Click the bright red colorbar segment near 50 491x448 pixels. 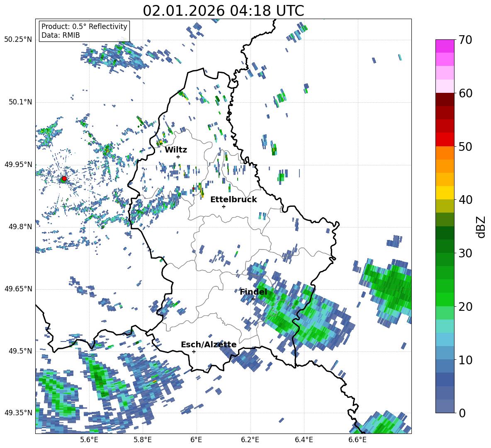[445, 140]
